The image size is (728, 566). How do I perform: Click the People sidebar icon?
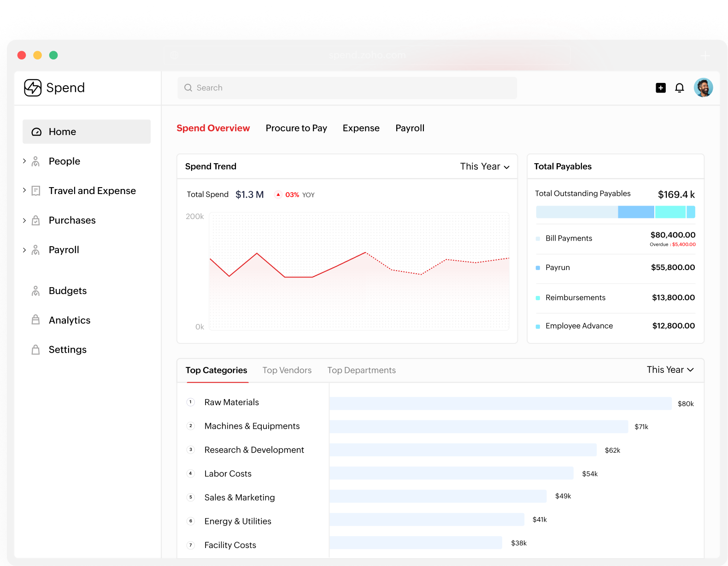coord(35,161)
